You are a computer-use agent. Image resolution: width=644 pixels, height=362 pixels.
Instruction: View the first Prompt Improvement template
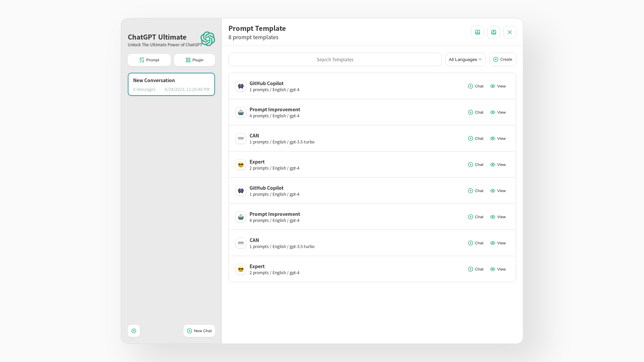click(x=498, y=112)
